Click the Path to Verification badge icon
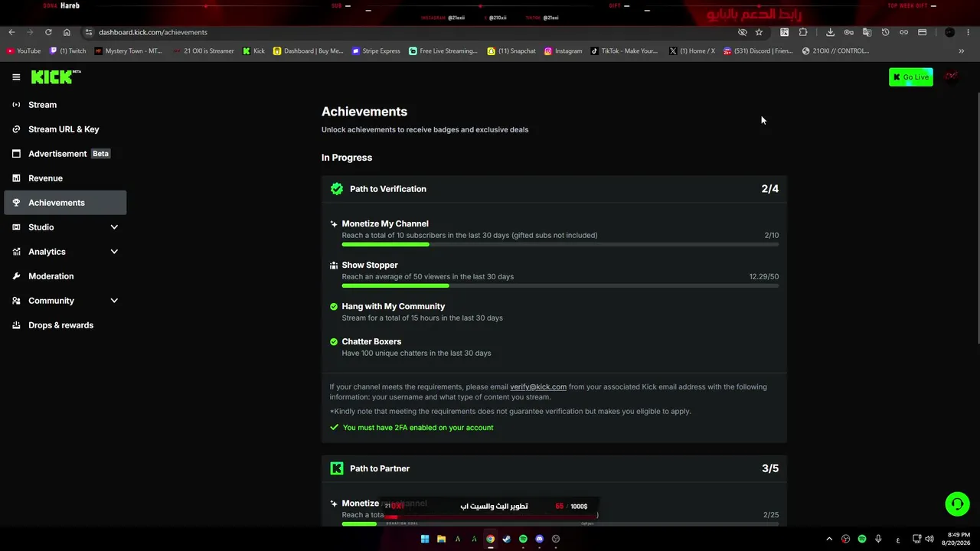 pyautogui.click(x=337, y=189)
